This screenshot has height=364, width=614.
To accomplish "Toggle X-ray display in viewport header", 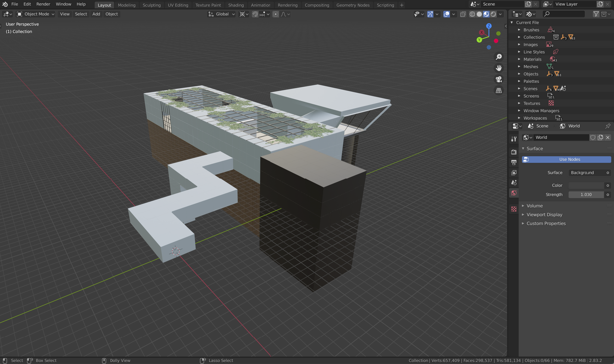I will (x=463, y=14).
